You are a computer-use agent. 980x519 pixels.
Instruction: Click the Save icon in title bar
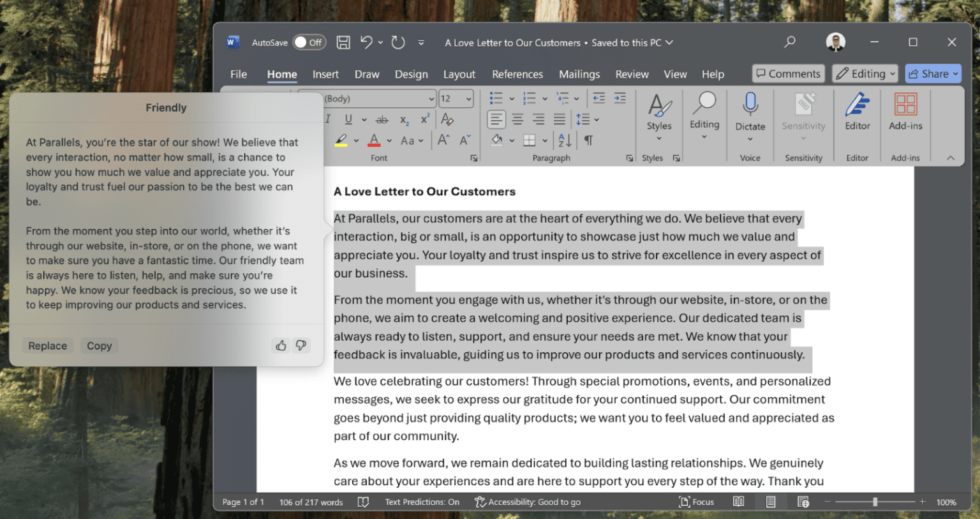tap(343, 43)
